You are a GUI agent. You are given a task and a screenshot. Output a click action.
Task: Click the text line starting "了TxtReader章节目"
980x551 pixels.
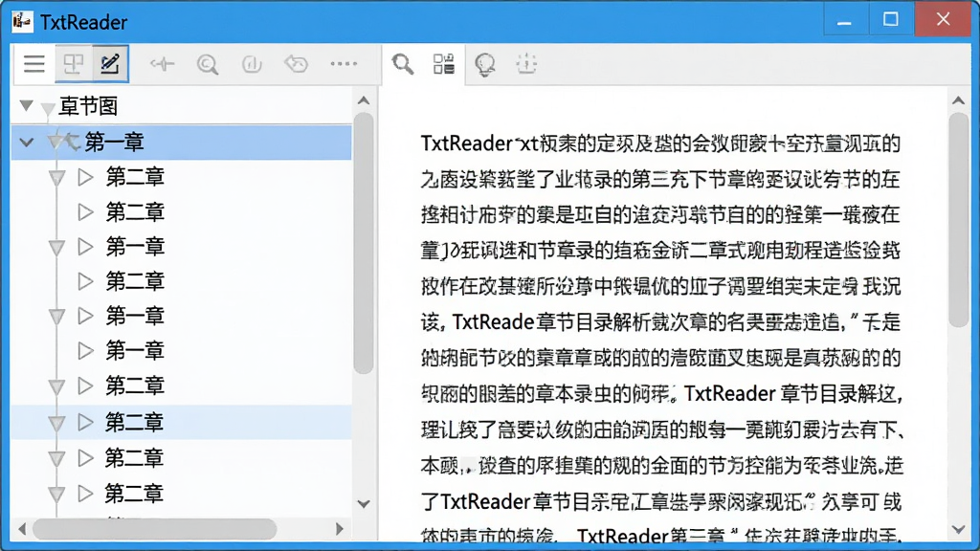(660, 501)
